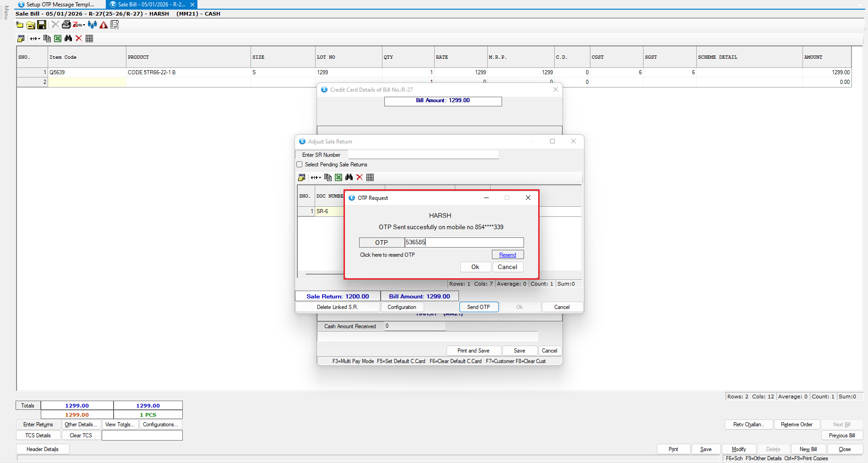Click the open folder icon in main toolbar
Image resolution: width=868 pixels, height=463 pixels.
[31, 25]
